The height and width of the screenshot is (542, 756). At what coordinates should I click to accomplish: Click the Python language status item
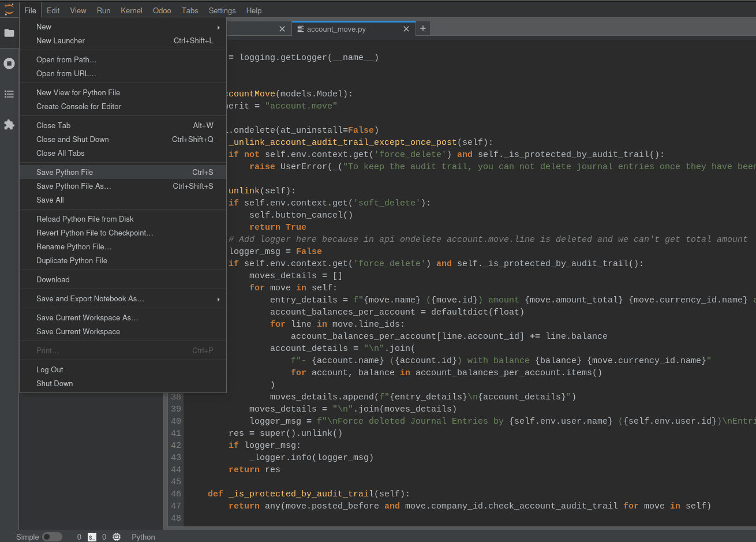143,537
